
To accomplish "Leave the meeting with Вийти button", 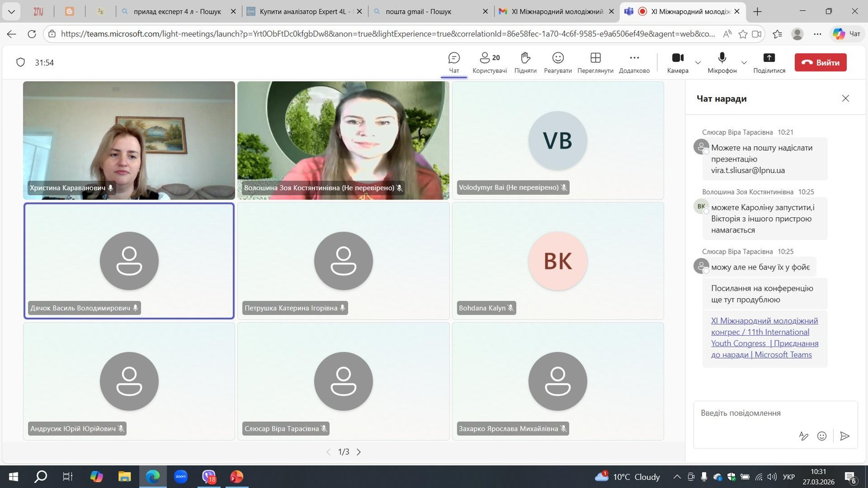I will 820,62.
